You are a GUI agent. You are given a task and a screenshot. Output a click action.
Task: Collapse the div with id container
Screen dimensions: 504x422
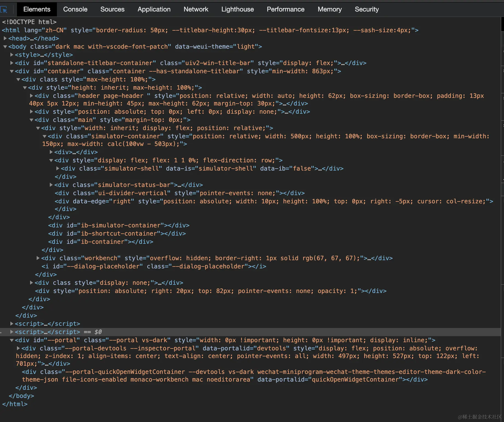[x=11, y=71]
